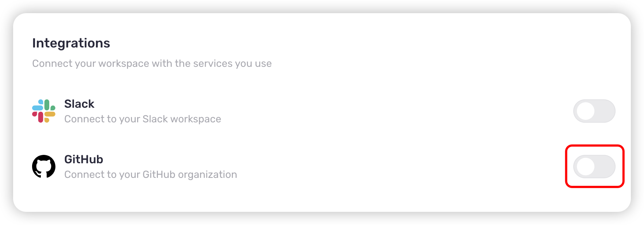Viewport: 644px width, 225px height.
Task: Click the grey track of GitHub switch
Action: (x=605, y=167)
